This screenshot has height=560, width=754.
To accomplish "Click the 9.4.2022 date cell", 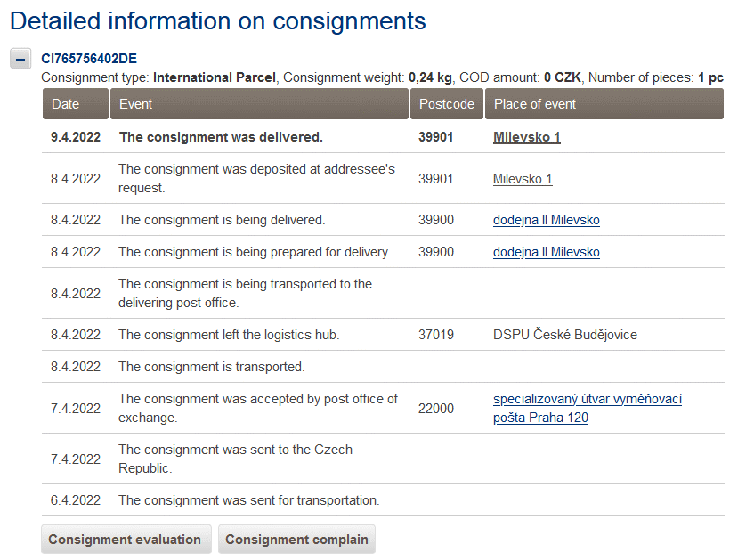I will point(76,137).
